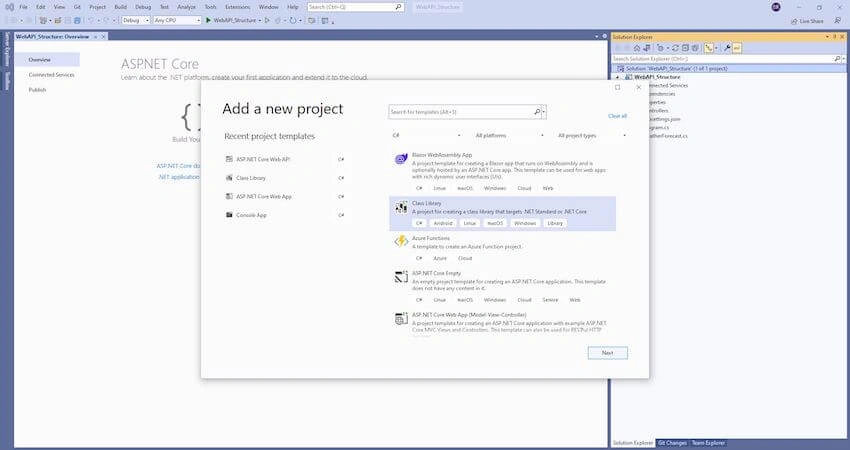The image size is (850, 450).
Task: Click the Search for templates input field
Action: pos(461,112)
